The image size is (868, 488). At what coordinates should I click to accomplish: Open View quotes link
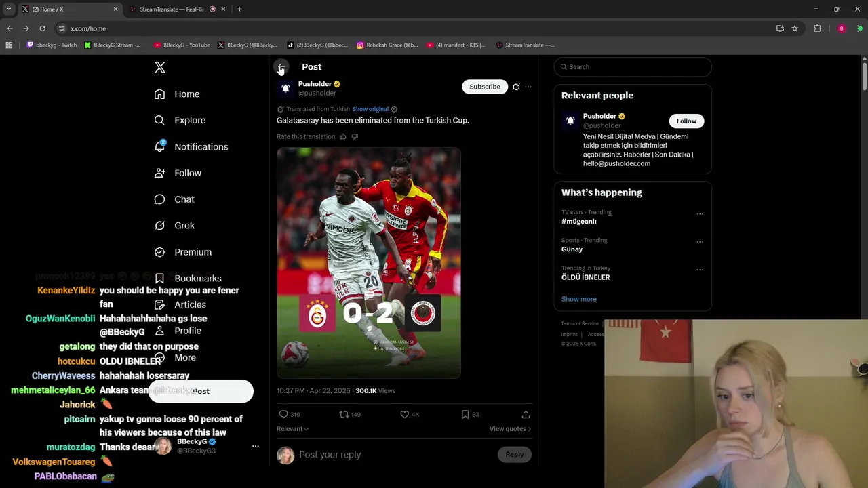tap(510, 429)
